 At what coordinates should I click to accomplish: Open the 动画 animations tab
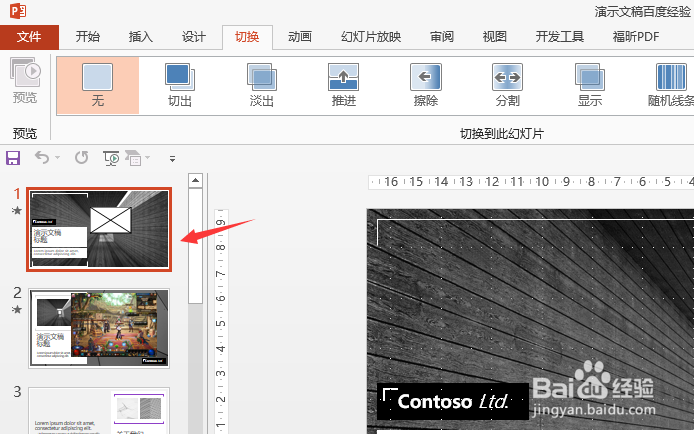(300, 37)
